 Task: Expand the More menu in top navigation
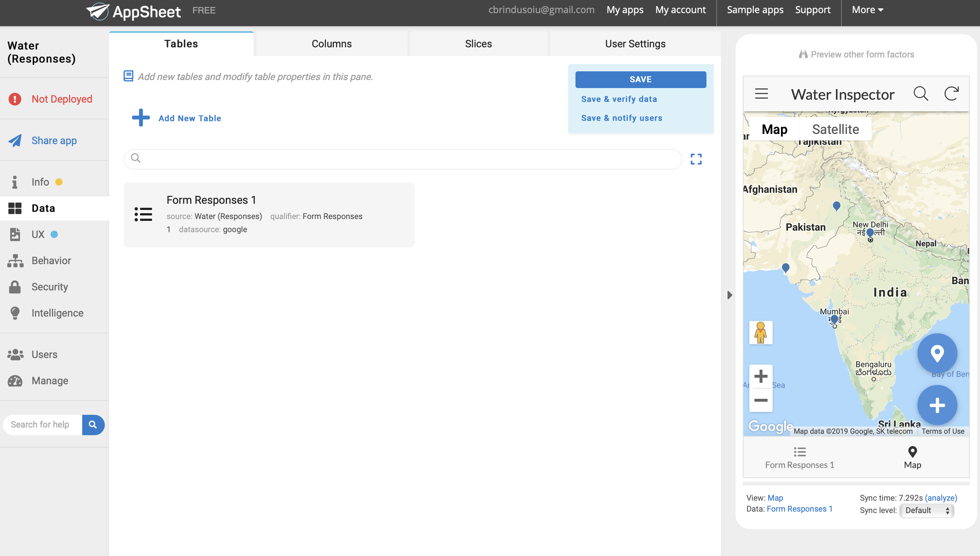click(867, 10)
